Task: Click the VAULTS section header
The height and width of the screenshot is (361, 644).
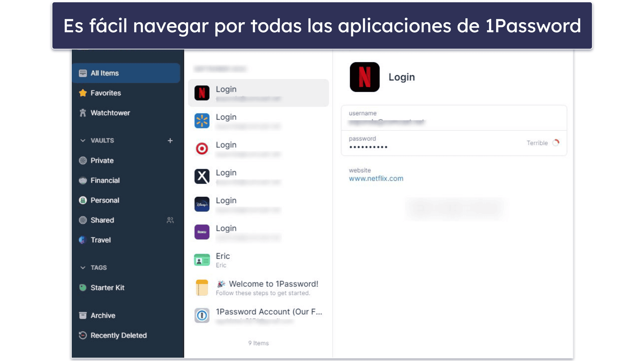Action: (102, 140)
